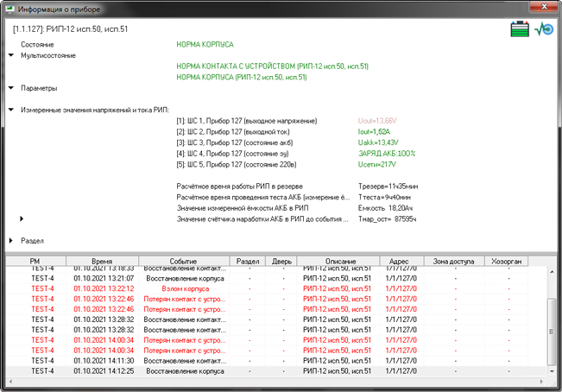This screenshot has width=562, height=392.
Task: Select the Взлом корпуса event row
Action: 183,288
